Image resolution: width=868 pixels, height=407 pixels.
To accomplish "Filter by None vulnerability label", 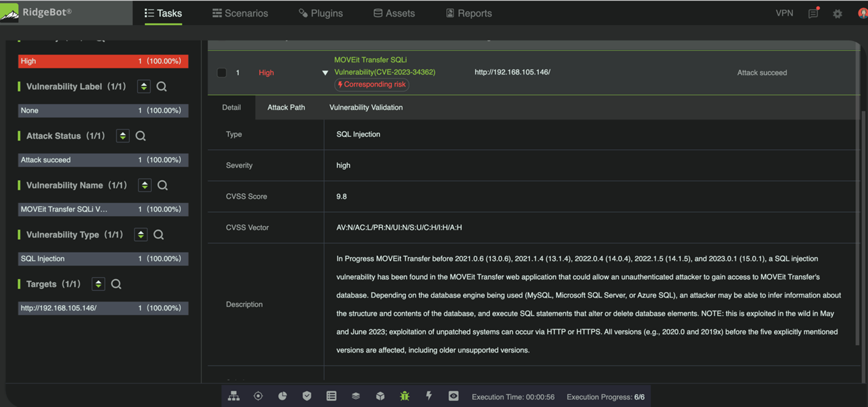I will pos(103,110).
